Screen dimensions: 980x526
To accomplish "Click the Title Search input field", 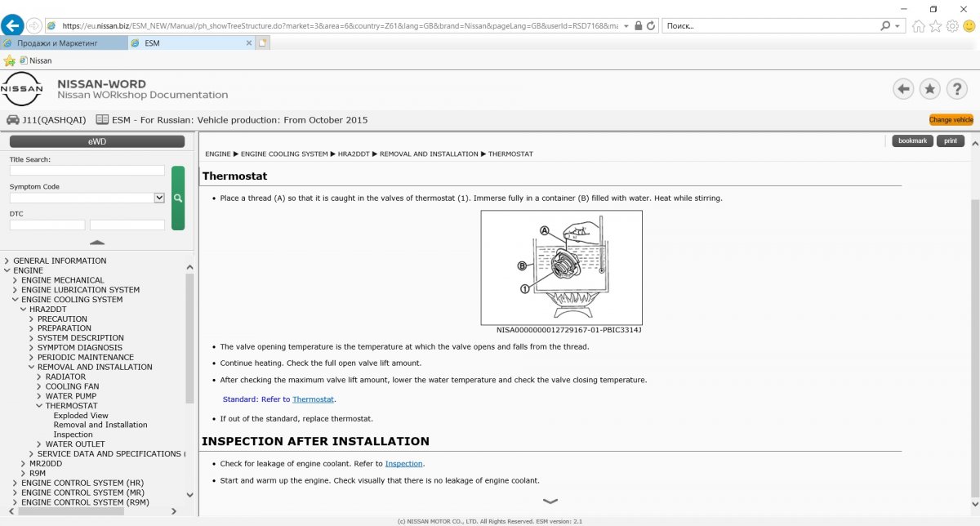I will point(87,171).
